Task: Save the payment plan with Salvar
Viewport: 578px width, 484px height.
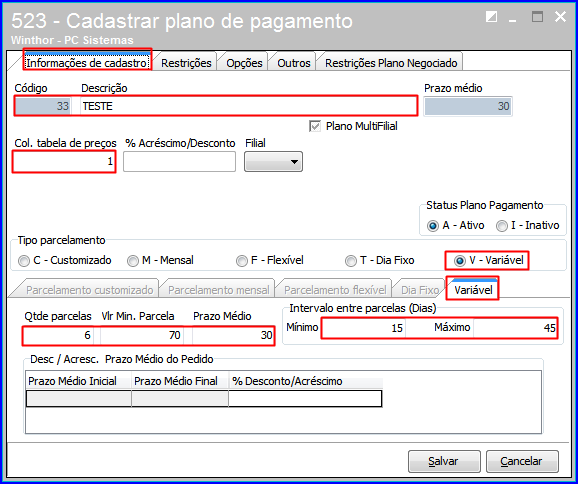Action: click(444, 461)
